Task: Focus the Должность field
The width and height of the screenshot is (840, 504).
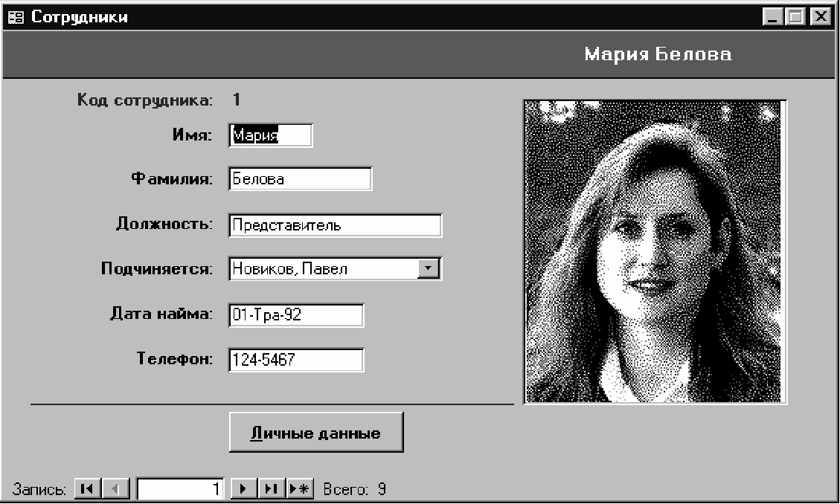Action: (335, 225)
